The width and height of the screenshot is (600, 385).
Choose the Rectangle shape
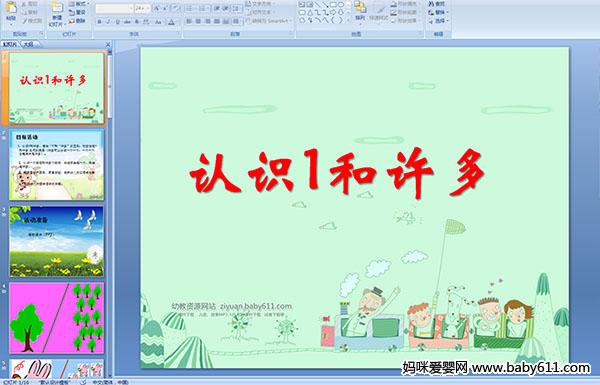point(334,4)
